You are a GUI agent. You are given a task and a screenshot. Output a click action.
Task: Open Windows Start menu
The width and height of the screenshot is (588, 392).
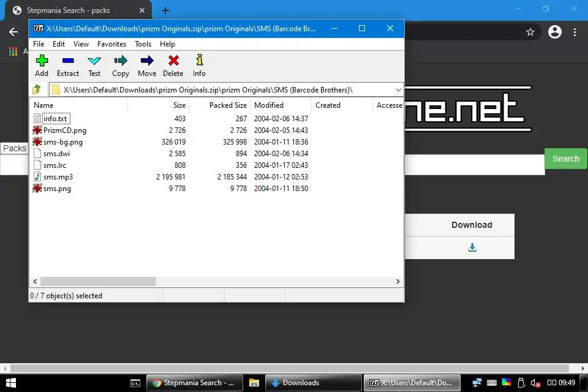pyautogui.click(x=11, y=383)
